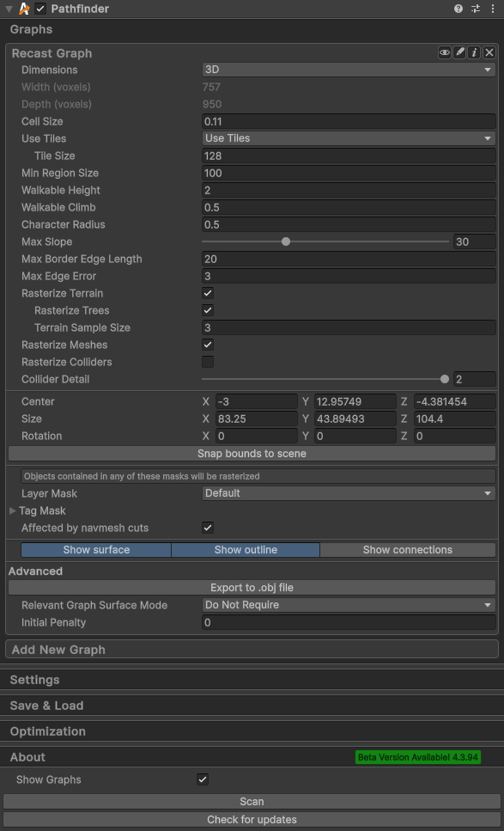Click the Pathfinder A* script icon
The image size is (504, 831).
pyautogui.click(x=24, y=9)
